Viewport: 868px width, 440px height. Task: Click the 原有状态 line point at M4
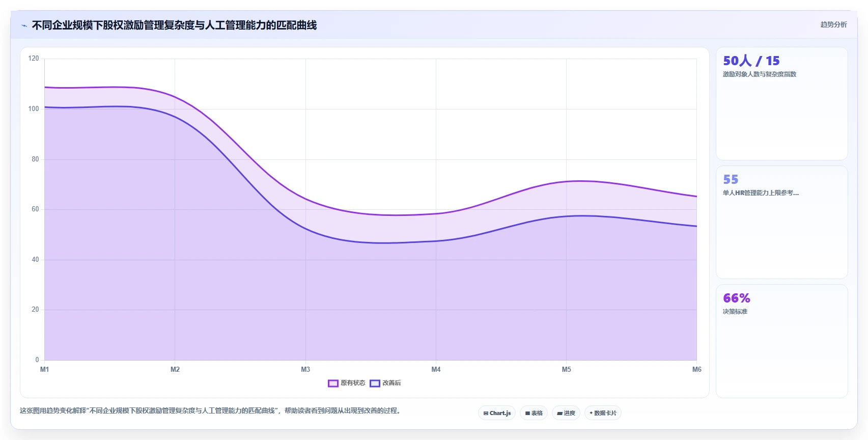(436, 214)
